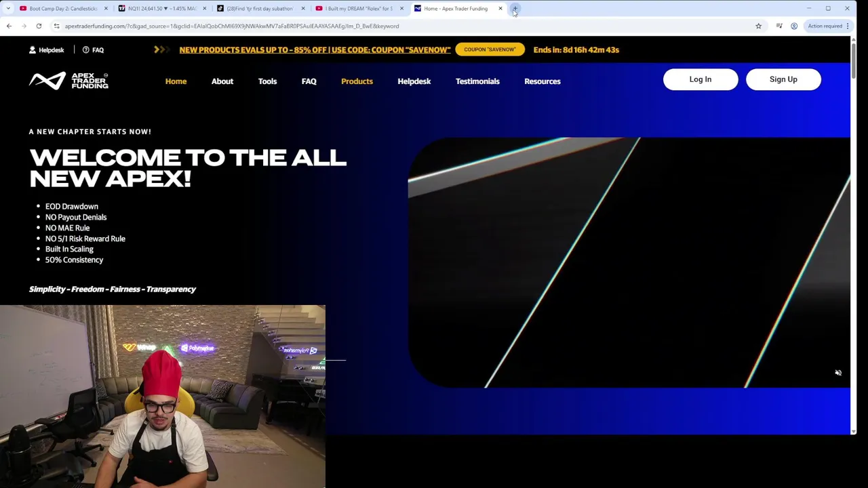Open a new browser tab

(515, 9)
